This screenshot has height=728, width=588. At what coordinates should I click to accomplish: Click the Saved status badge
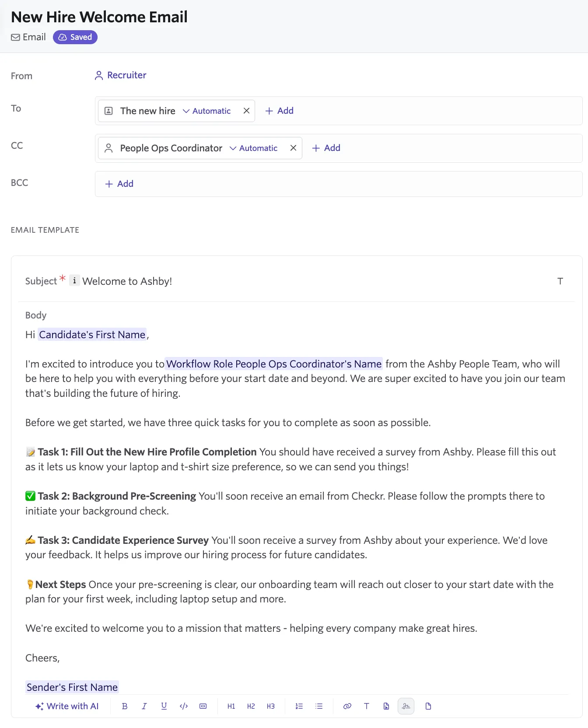[x=75, y=37]
